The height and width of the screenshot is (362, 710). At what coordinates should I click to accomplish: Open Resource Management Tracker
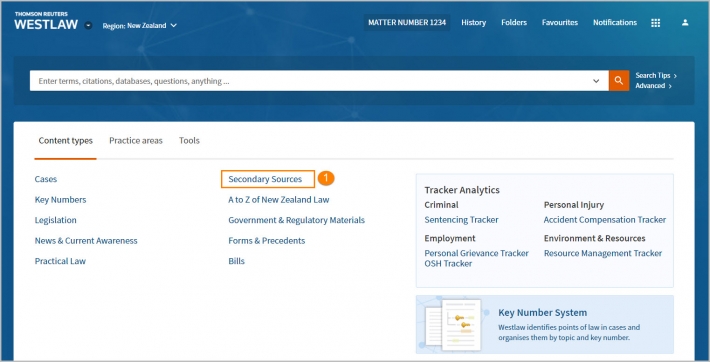(x=603, y=253)
